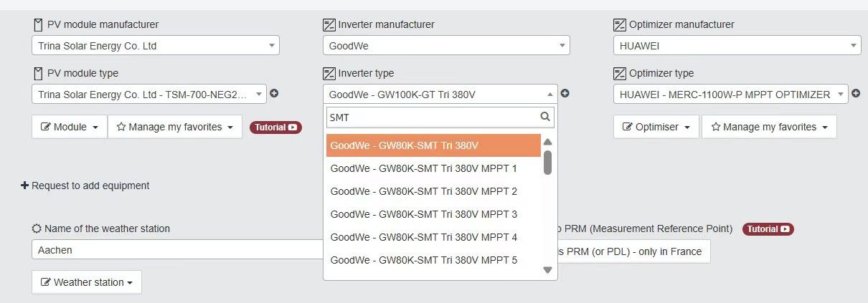Image resolution: width=868 pixels, height=303 pixels.
Task: Open the Weather station button menu
Action: point(87,282)
